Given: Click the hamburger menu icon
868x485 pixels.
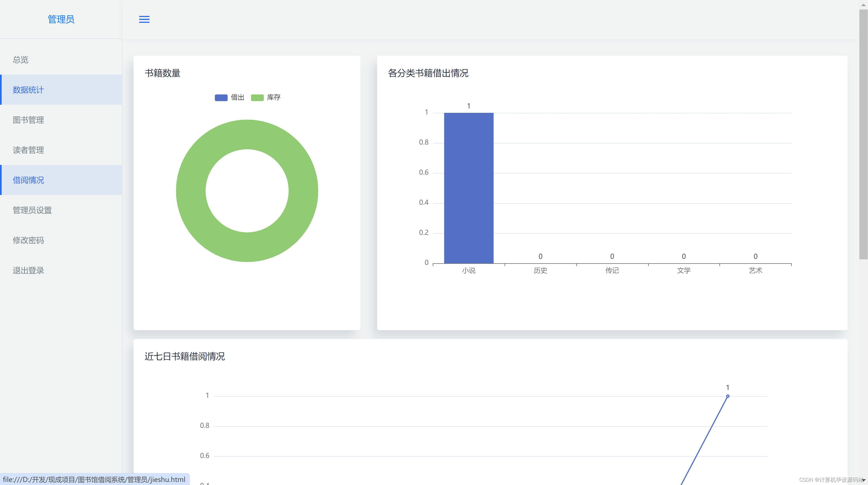Looking at the screenshot, I should pyautogui.click(x=144, y=19).
